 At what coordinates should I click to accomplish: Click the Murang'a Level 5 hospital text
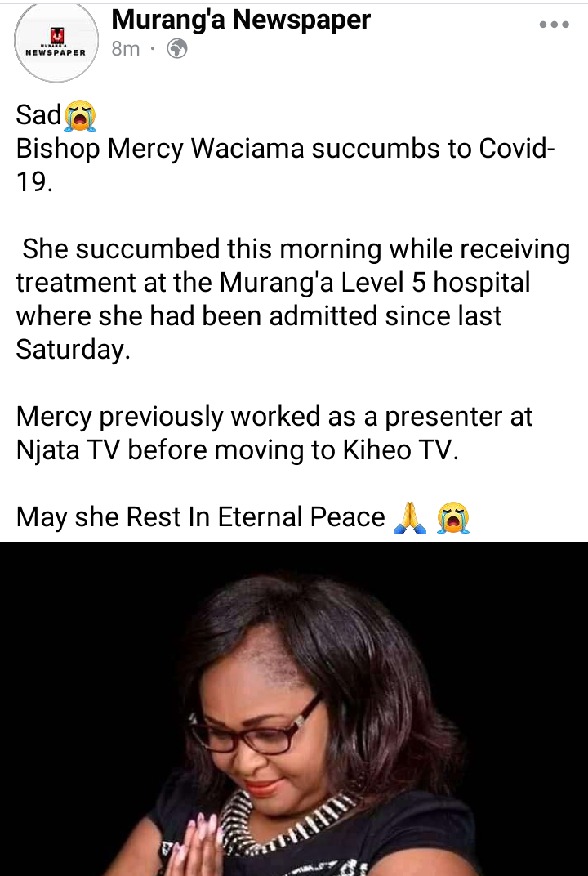[x=374, y=283]
